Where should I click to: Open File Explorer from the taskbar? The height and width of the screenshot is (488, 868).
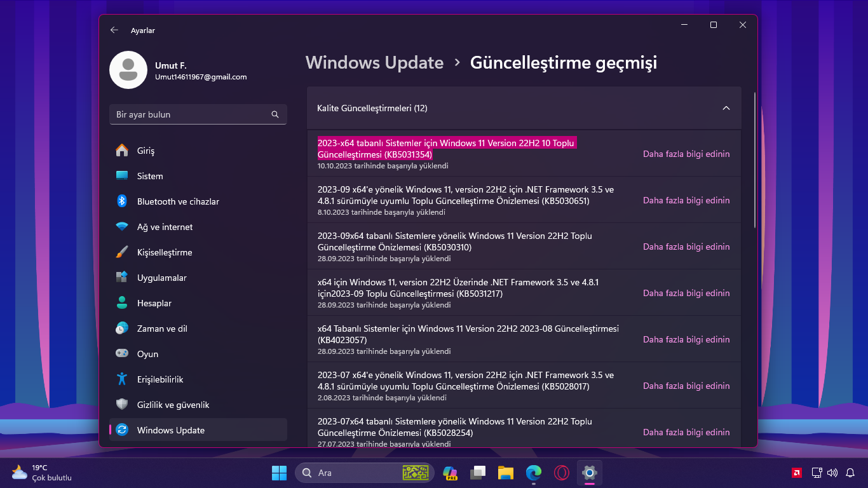tap(506, 473)
